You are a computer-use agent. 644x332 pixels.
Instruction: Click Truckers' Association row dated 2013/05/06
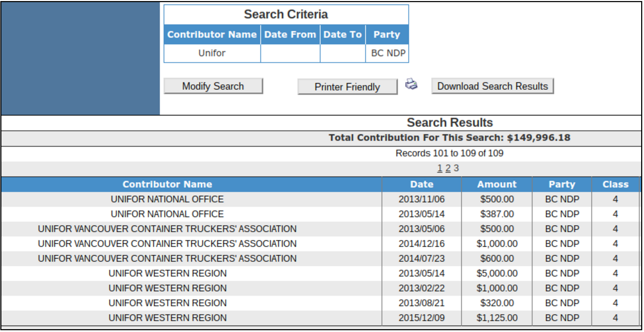[x=167, y=229]
